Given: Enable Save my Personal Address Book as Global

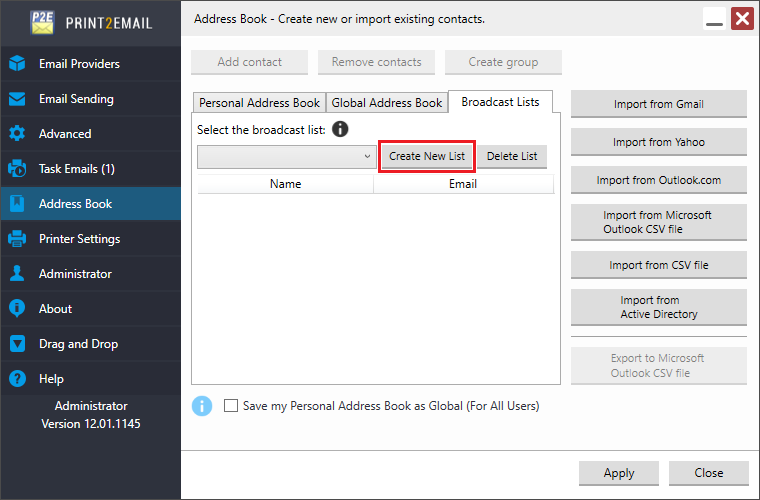Looking at the screenshot, I should click(x=231, y=406).
